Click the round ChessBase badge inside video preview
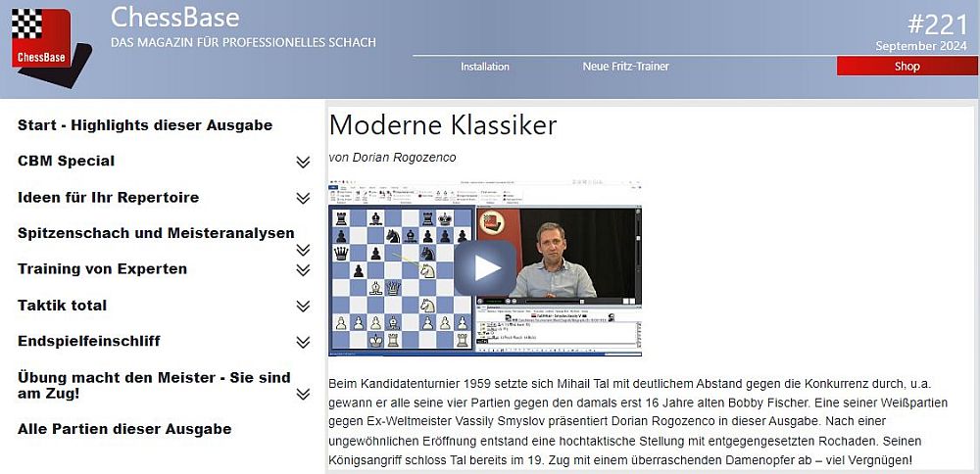980x474 pixels. (490, 220)
